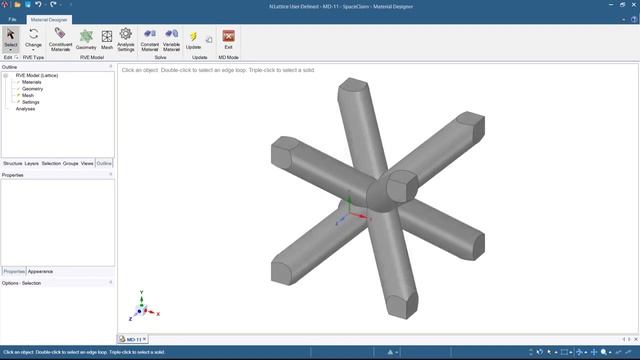The image size is (640, 360).
Task: Switch to the Layers panel tab
Action: (31, 163)
